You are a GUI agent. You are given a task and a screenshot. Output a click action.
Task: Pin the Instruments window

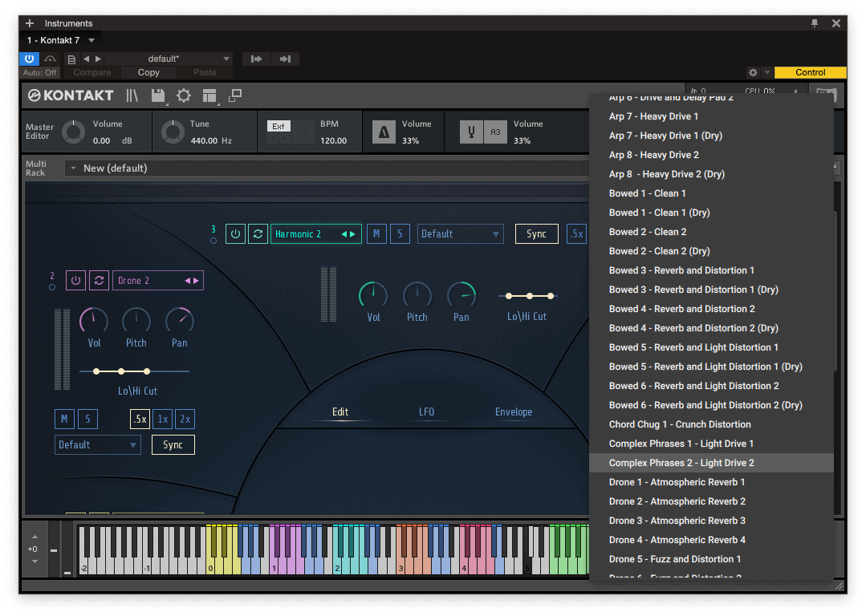(814, 23)
